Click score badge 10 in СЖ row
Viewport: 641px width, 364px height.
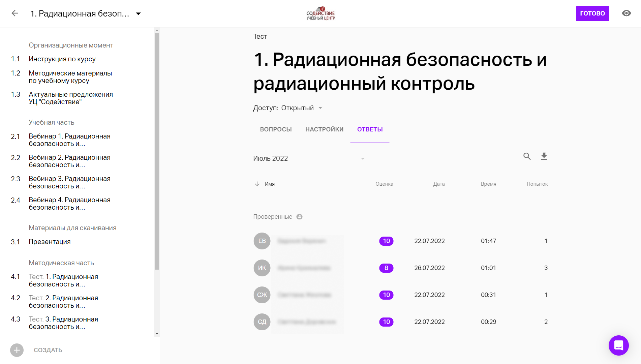click(x=386, y=295)
